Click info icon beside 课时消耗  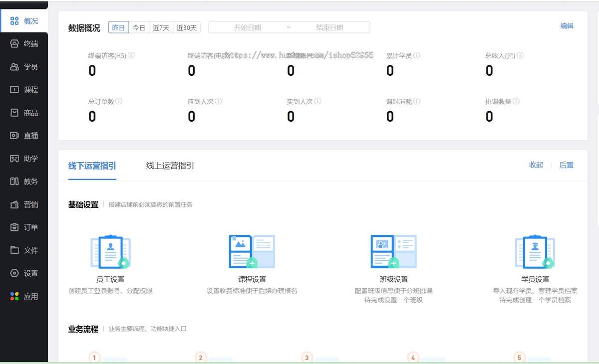pos(417,101)
